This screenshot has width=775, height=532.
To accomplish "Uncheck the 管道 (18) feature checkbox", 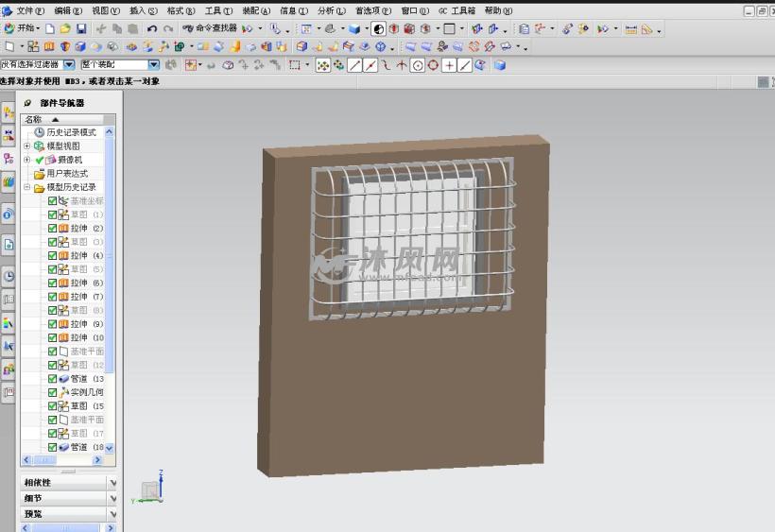I will point(52,447).
